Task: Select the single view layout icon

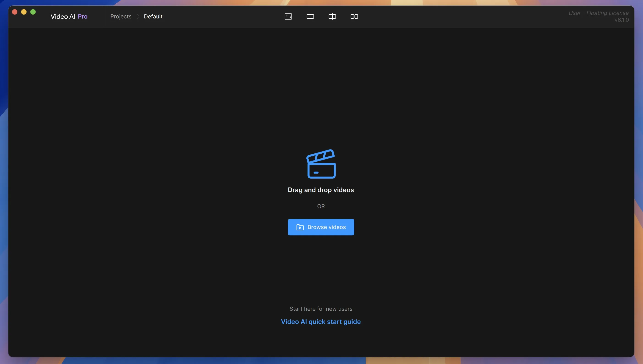Action: tap(310, 16)
